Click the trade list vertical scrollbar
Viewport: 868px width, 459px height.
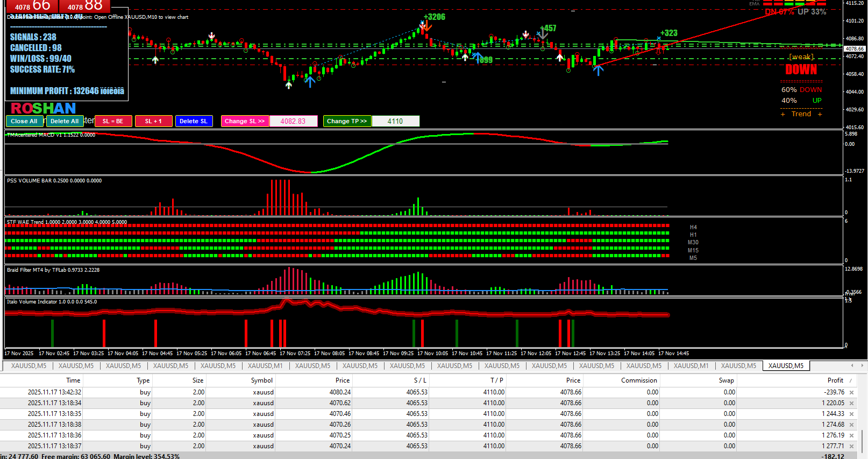point(862,436)
